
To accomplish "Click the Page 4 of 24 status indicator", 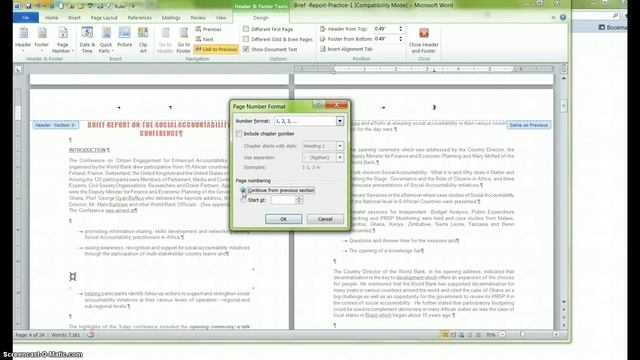I will [30, 335].
